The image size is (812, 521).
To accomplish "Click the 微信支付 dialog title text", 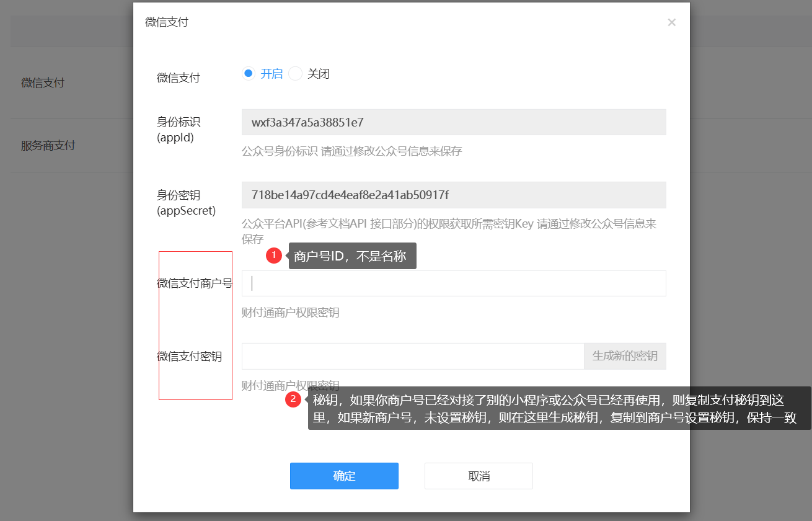I will click(167, 22).
